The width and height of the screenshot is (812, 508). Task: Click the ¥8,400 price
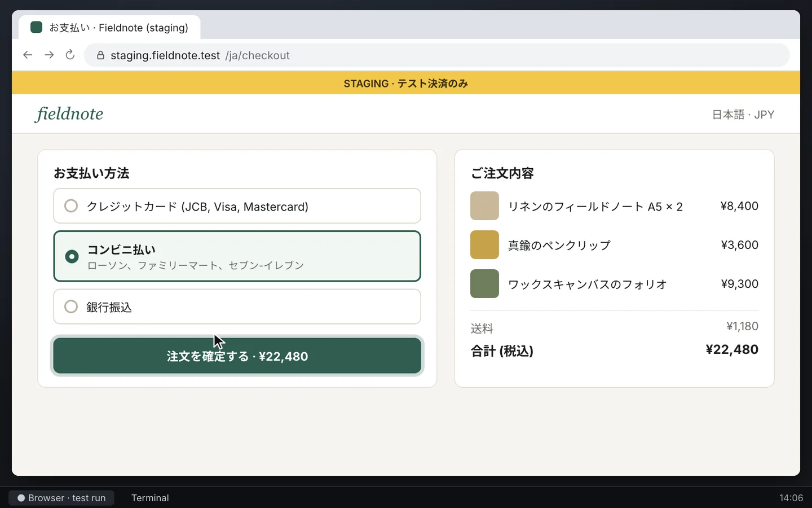[x=739, y=206]
